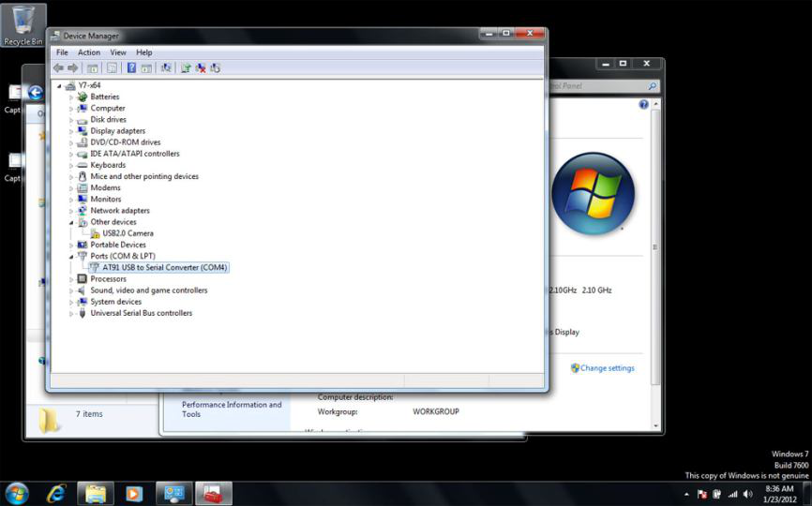The width and height of the screenshot is (812, 506).
Task: Click the Change settings link
Action: point(607,368)
